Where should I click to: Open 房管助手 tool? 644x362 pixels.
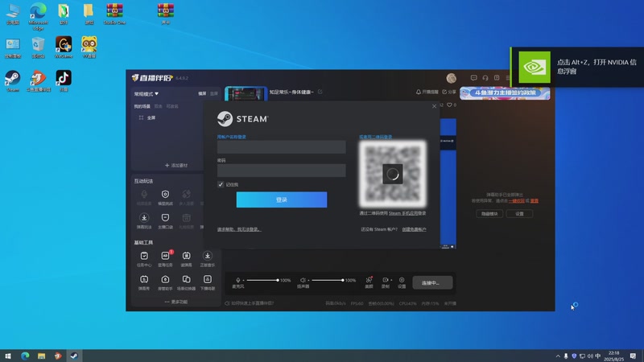(165, 282)
